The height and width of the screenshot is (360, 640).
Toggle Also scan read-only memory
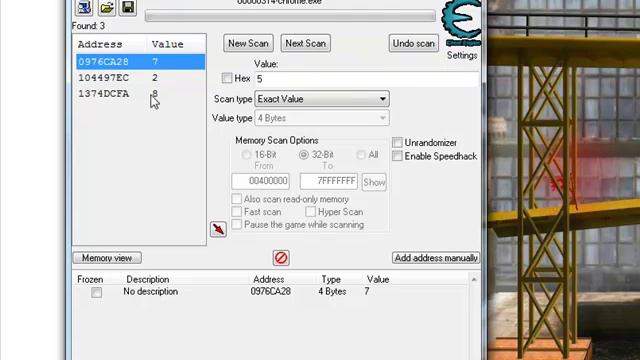tap(237, 199)
